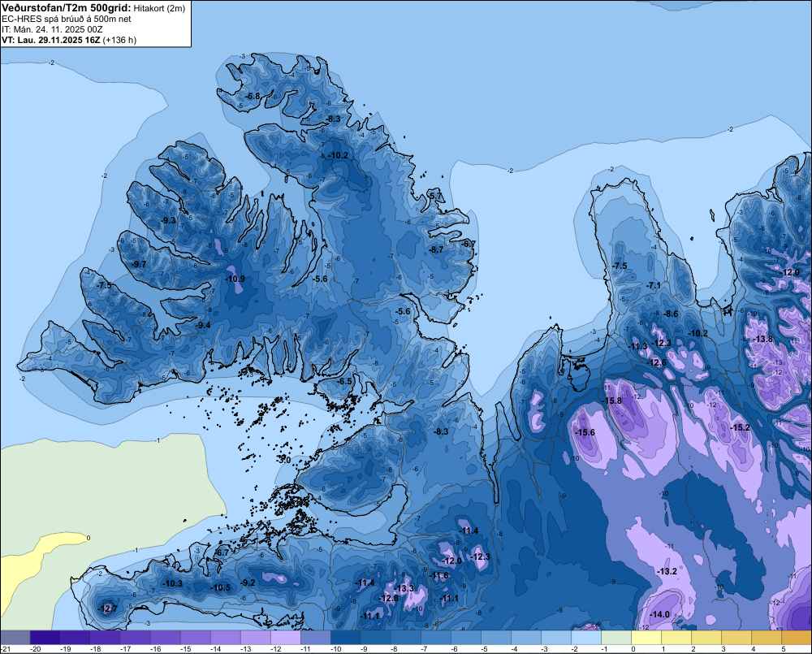Click the temperature value -5.7
The height and width of the screenshot is (654, 812).
(x=435, y=195)
